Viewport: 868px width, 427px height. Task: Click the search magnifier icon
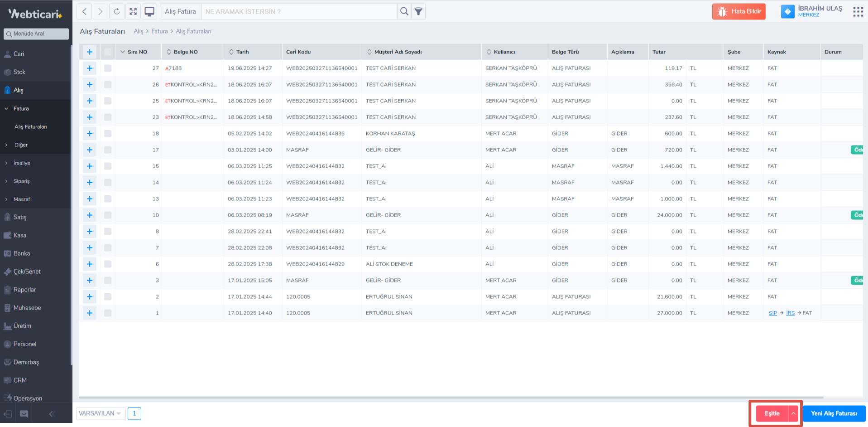(x=404, y=11)
